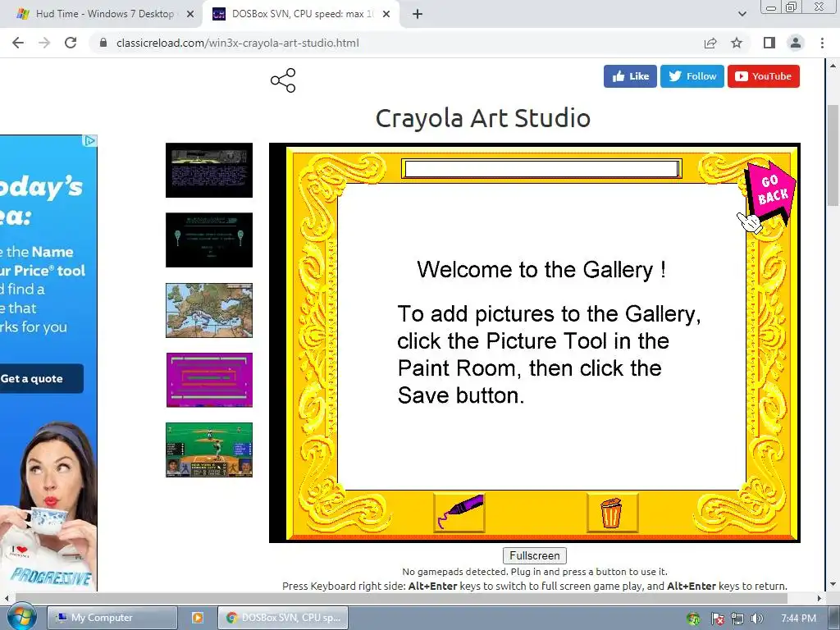Go back to the previous page

pyautogui.click(x=18, y=43)
